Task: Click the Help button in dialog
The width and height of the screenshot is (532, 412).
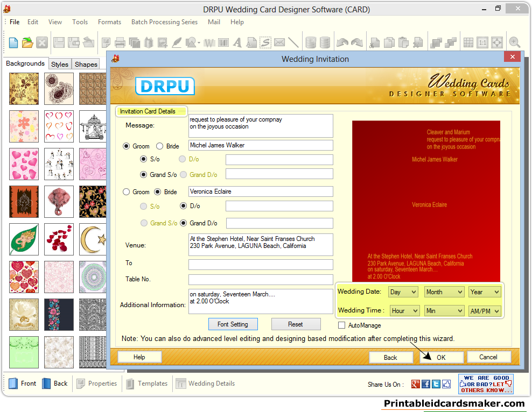Action: click(139, 357)
